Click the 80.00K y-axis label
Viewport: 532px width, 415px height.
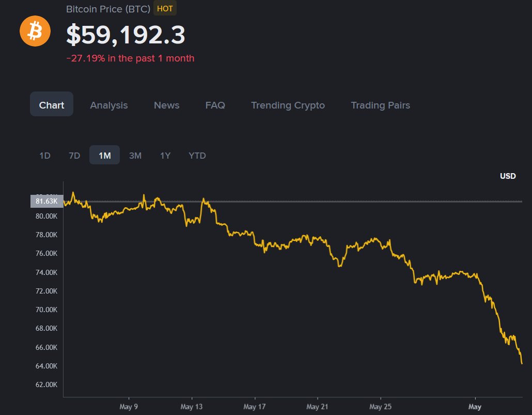46,216
